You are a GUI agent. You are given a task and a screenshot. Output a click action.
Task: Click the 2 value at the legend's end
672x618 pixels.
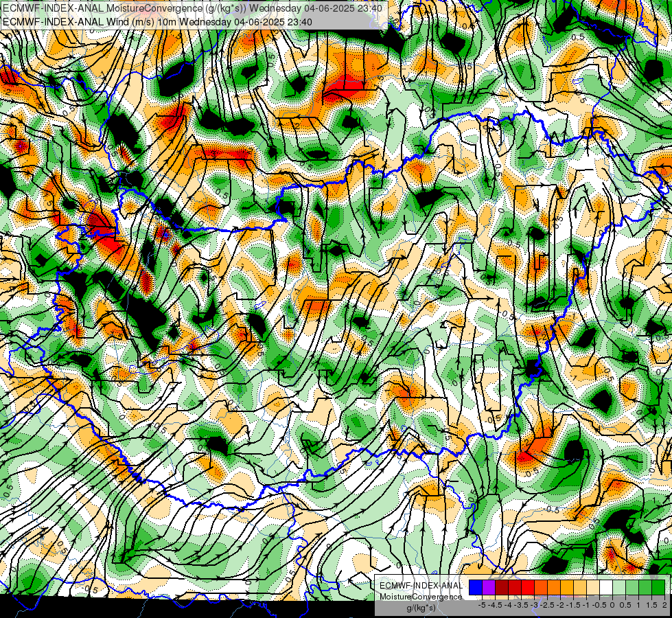(664, 605)
